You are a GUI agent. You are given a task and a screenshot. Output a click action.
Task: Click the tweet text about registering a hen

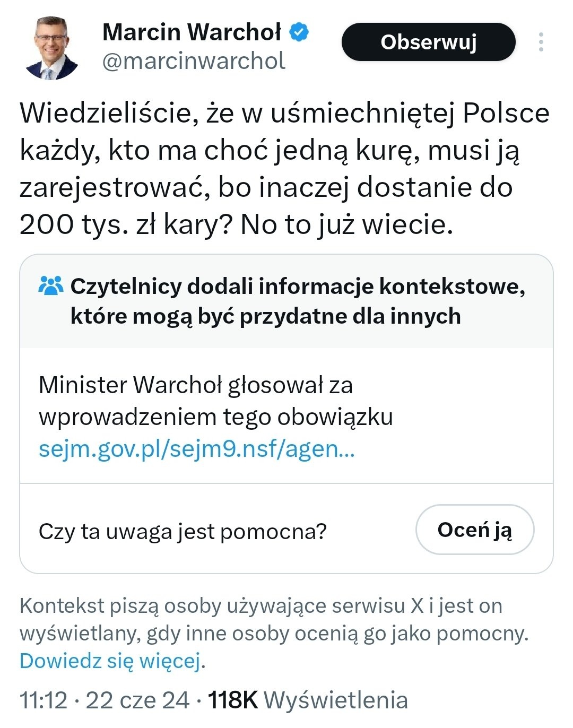click(284, 169)
